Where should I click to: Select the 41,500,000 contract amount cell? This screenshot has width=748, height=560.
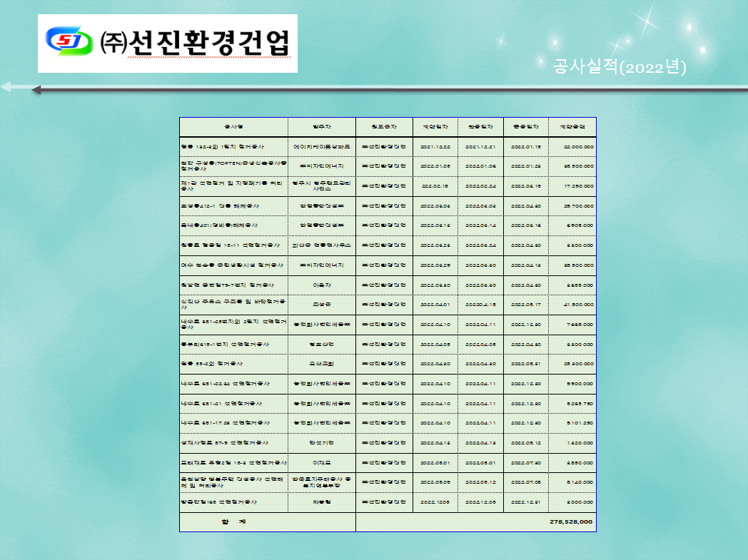tap(572, 304)
